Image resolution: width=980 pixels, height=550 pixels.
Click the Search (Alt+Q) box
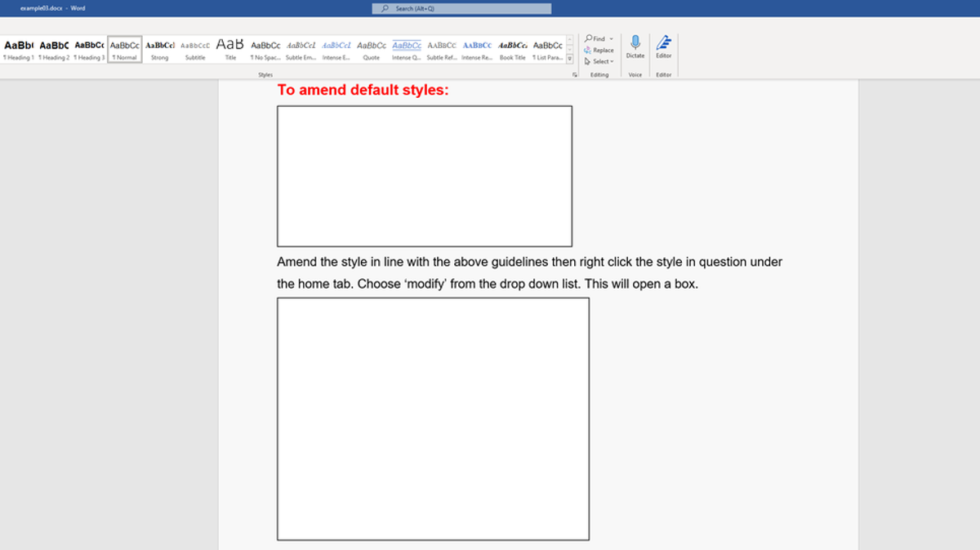coord(461,9)
